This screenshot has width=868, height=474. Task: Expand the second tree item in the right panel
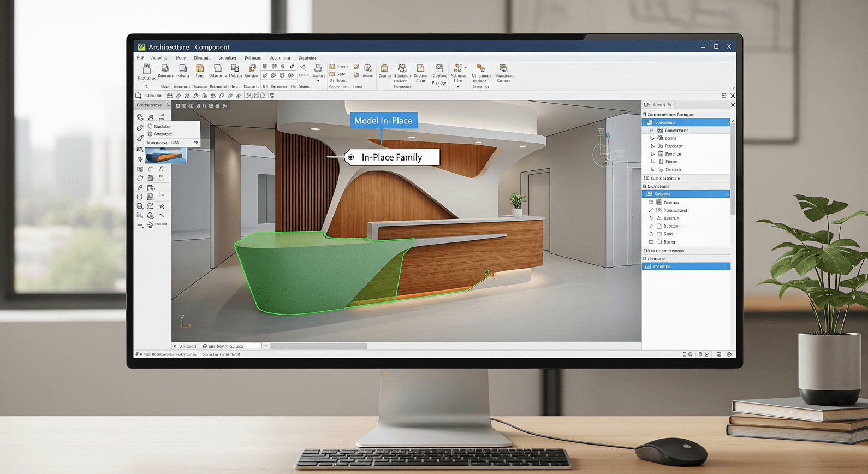(652, 139)
